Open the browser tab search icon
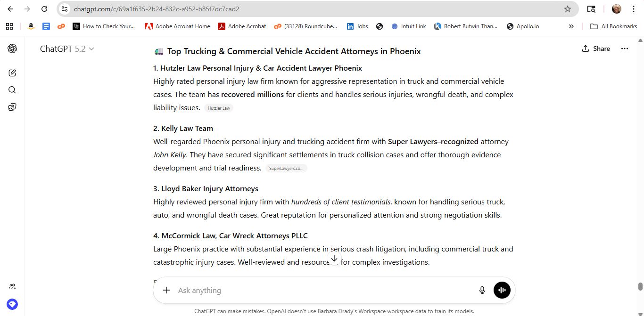 point(591,9)
